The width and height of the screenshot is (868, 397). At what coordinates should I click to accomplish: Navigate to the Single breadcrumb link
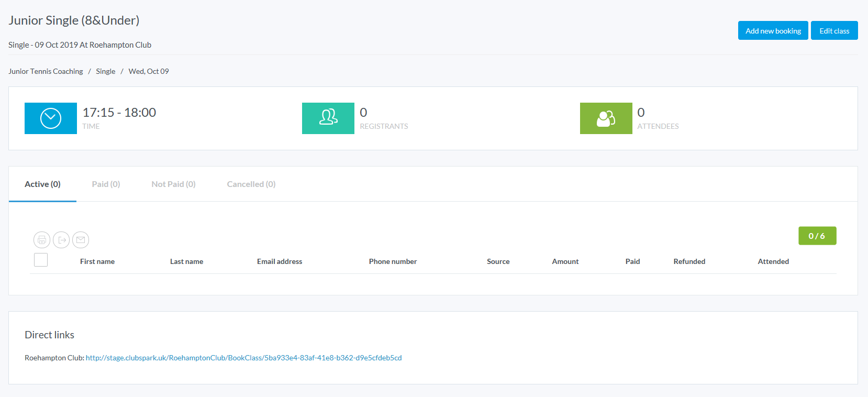pyautogui.click(x=105, y=71)
